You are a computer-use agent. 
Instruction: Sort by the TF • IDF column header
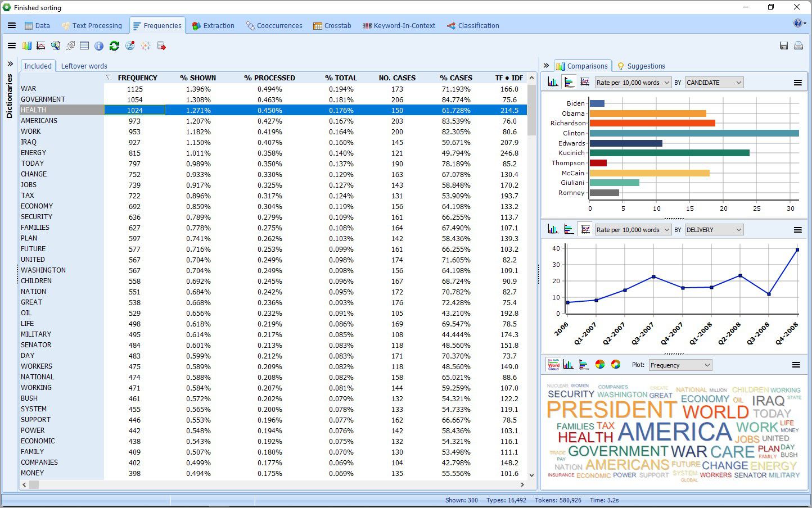(x=509, y=78)
